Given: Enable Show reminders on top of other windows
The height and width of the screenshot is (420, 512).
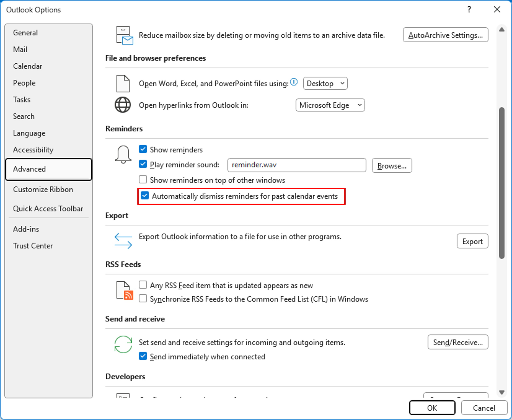Looking at the screenshot, I should [143, 179].
